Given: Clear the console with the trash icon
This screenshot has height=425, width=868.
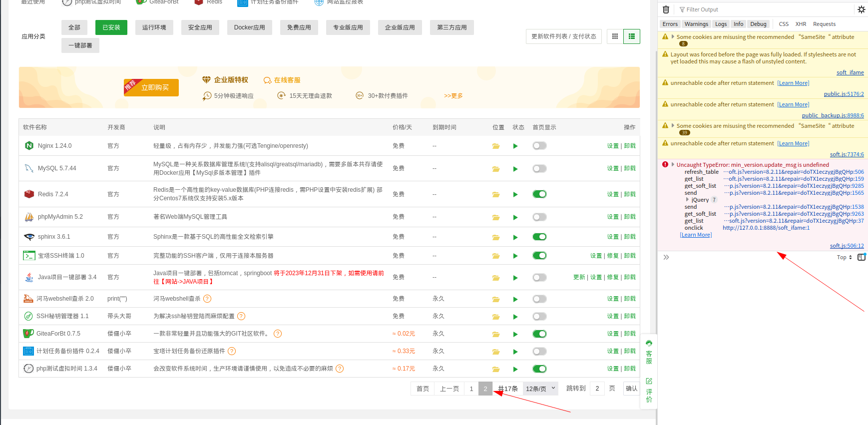Looking at the screenshot, I should [x=666, y=9].
